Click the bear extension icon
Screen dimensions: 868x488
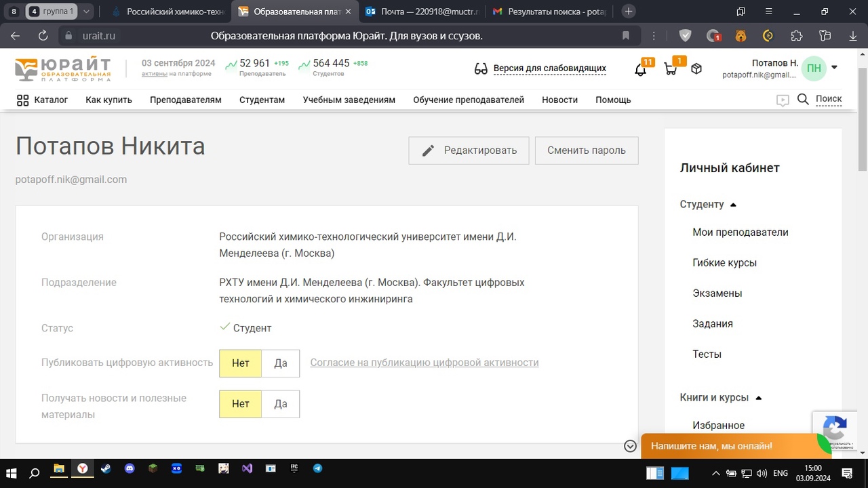pos(741,36)
